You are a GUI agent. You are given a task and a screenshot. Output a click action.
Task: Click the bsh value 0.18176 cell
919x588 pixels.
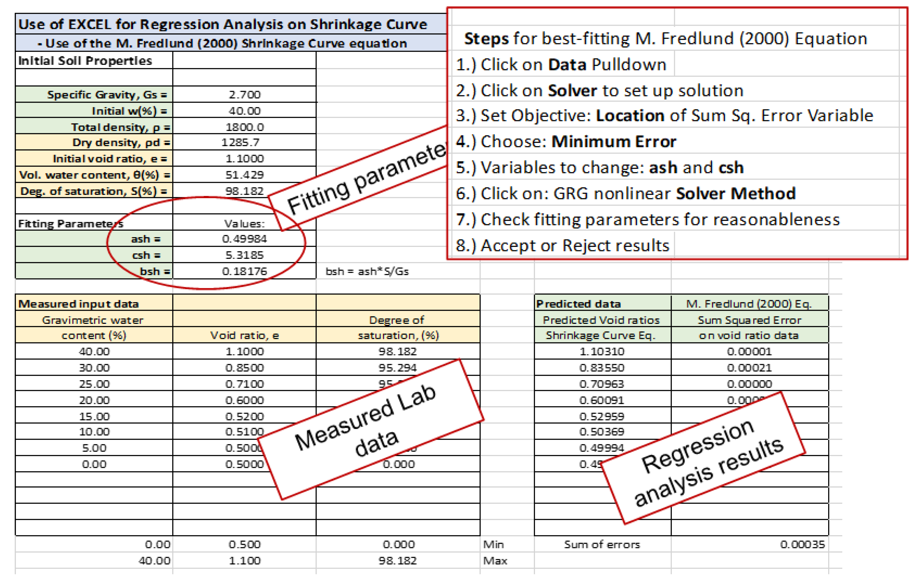(x=244, y=271)
